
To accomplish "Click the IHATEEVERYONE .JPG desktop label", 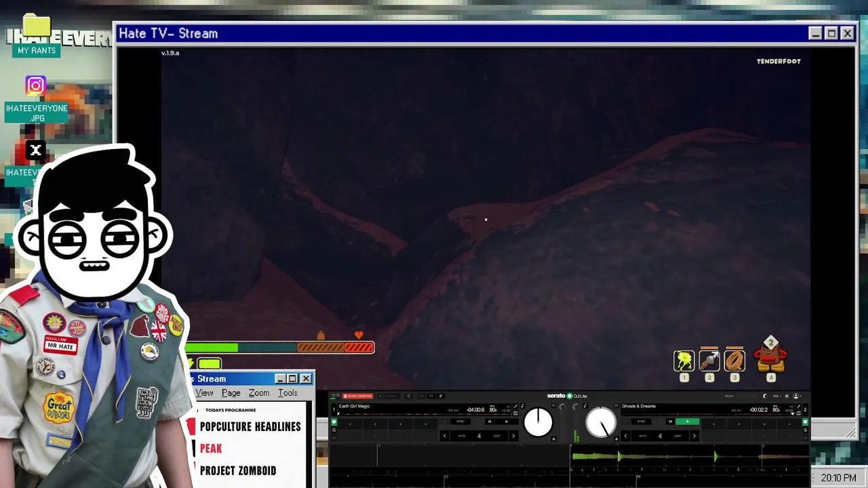I will [37, 113].
